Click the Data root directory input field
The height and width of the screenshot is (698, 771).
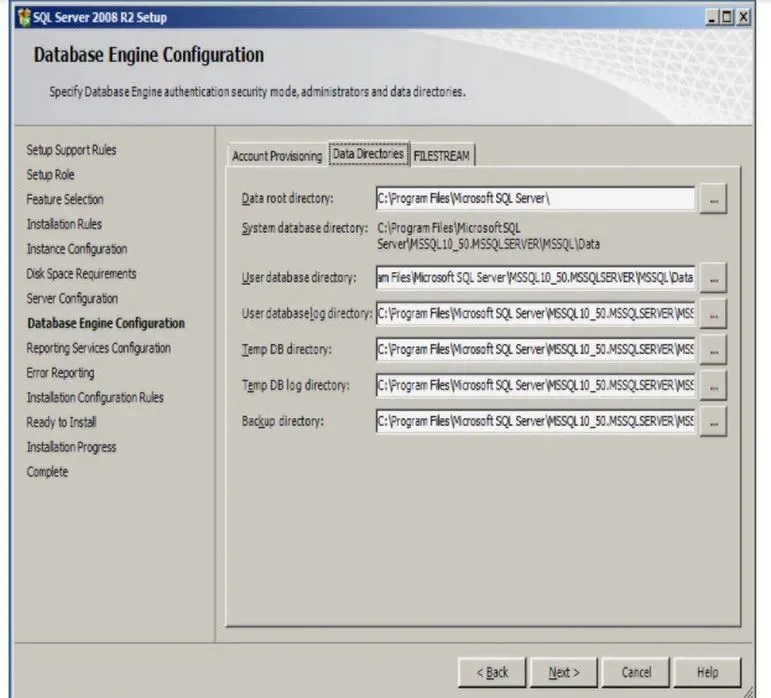[535, 199]
